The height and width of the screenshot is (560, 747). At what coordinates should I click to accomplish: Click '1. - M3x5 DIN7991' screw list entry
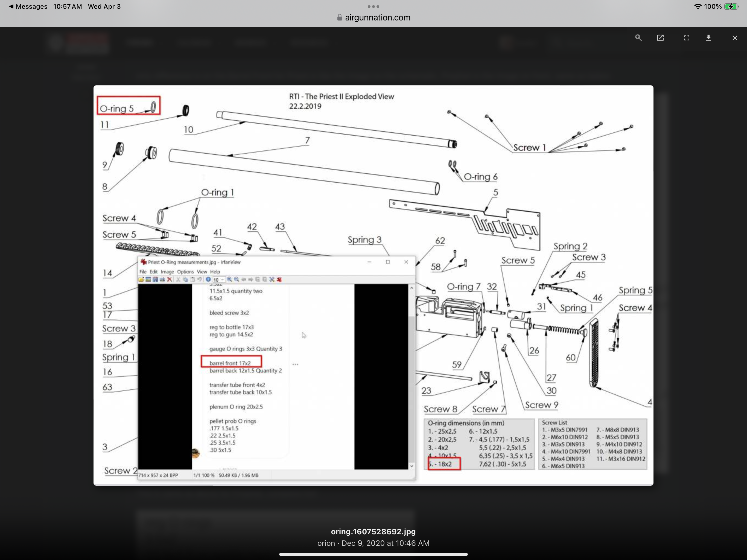pos(565,430)
